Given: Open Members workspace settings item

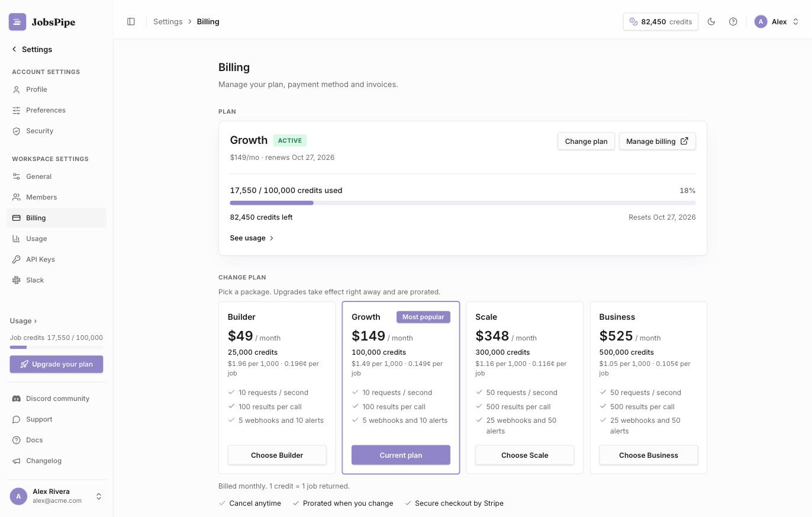Looking at the screenshot, I should coord(57,197).
